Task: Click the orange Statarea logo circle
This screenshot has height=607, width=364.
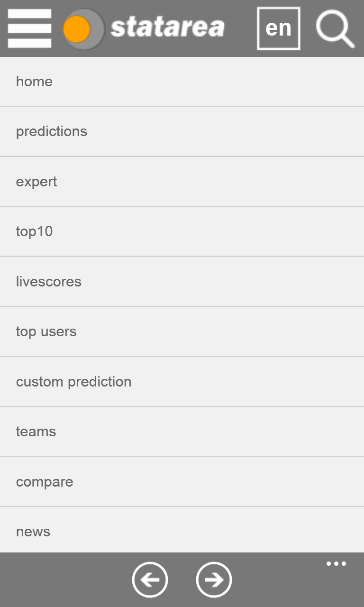Action: pyautogui.click(x=78, y=29)
